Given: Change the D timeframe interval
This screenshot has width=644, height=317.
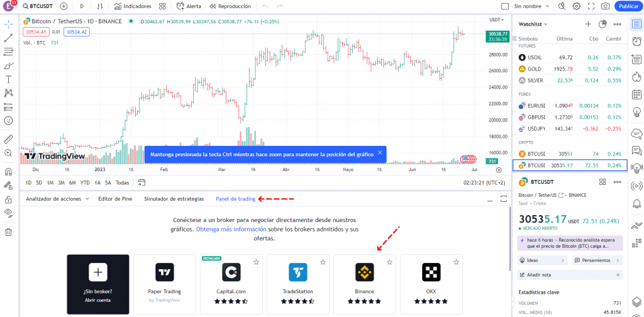Looking at the screenshot, I should pos(82,6).
